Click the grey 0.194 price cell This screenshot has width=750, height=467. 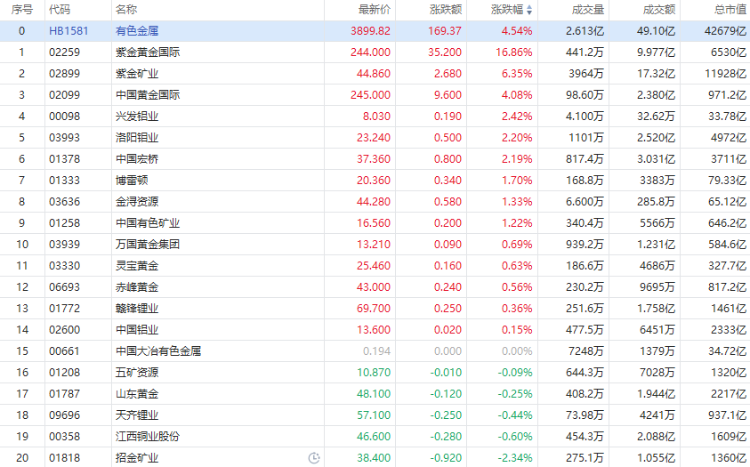377,351
